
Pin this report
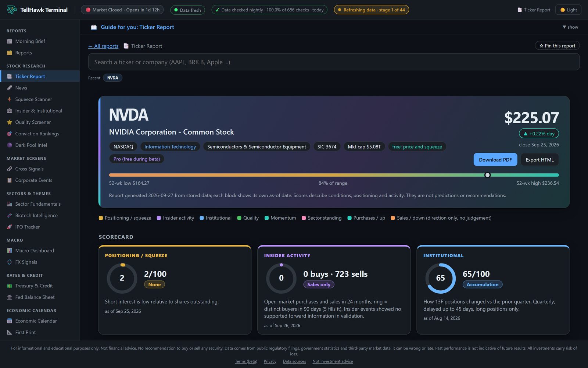557,46
